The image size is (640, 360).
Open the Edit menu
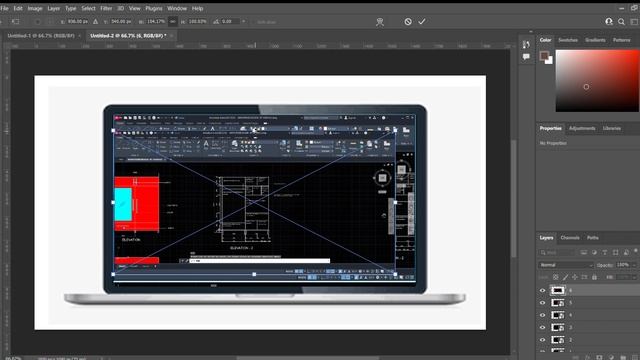(x=18, y=8)
